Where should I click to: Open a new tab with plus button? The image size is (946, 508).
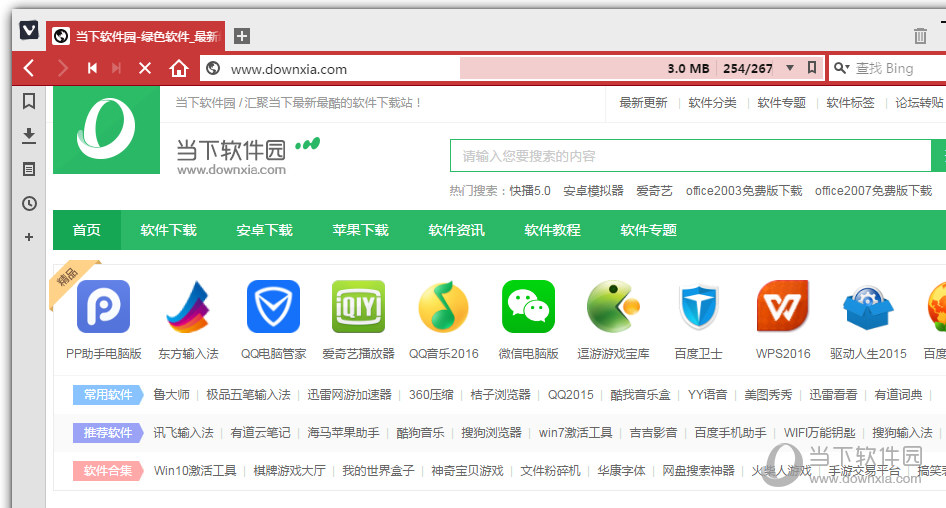[x=242, y=36]
